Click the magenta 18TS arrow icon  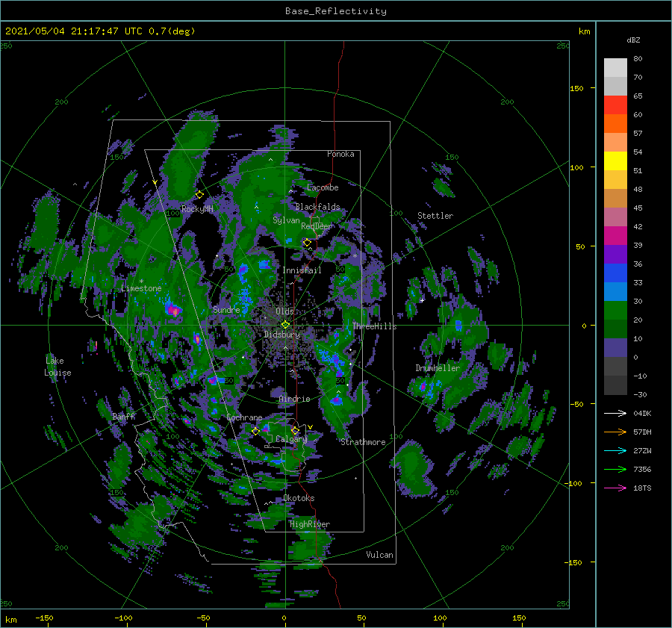pos(615,488)
